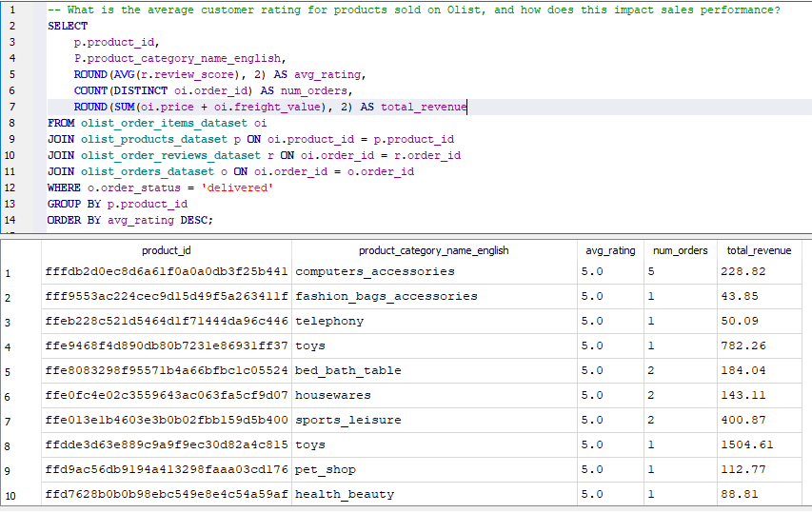Select product id ffeb228c521d5464d1f71444da96c446 cell

point(167,322)
